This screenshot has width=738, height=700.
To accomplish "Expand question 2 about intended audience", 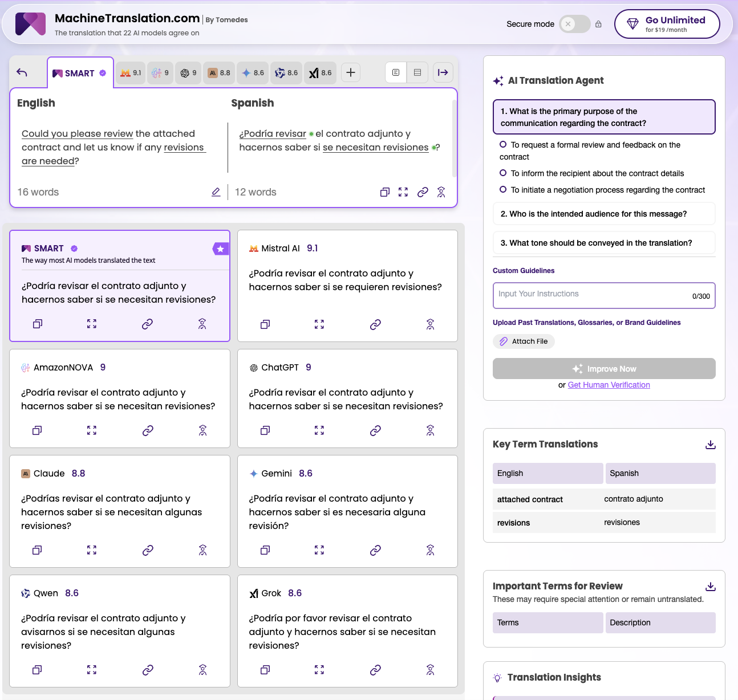I will pyautogui.click(x=603, y=214).
